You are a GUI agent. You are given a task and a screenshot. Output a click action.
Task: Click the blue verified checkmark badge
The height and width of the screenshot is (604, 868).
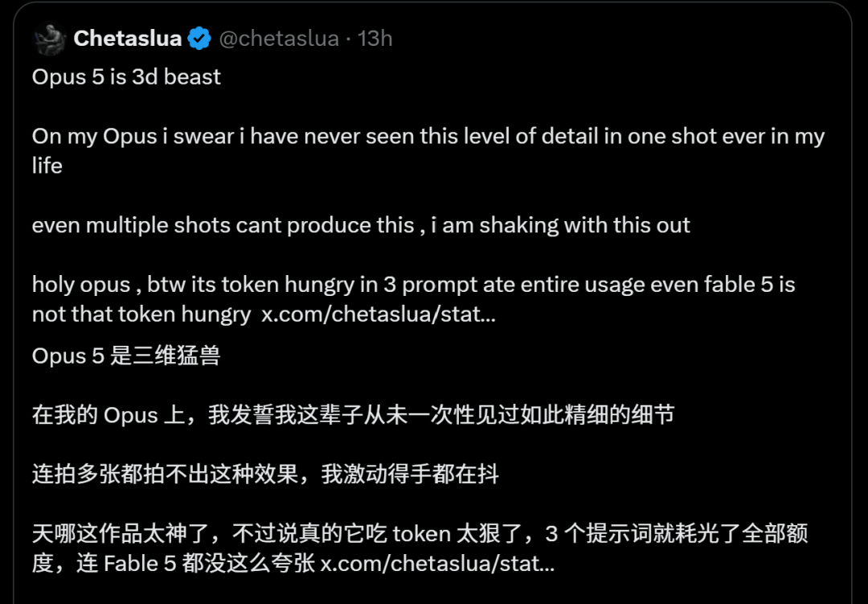[x=199, y=39]
